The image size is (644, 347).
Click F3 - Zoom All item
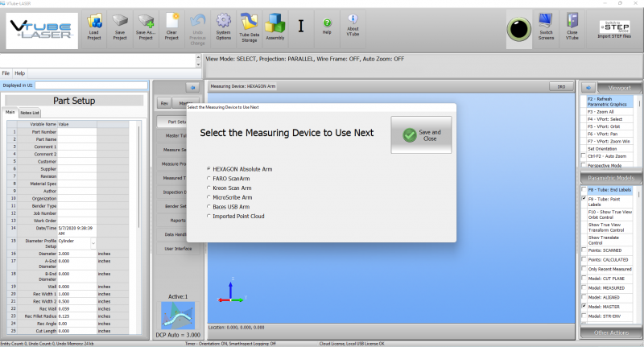tap(609, 112)
